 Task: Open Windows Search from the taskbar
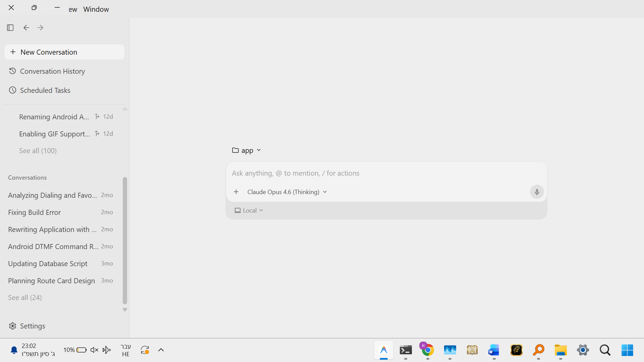605,350
